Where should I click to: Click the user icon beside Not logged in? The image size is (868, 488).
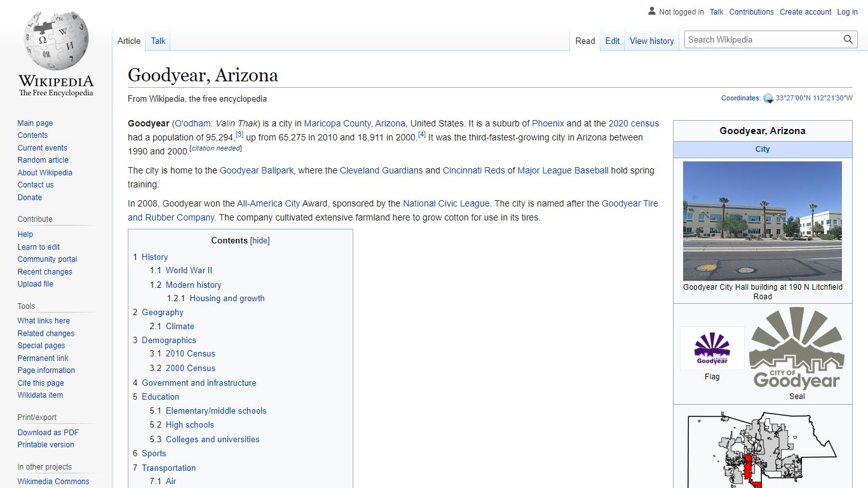pyautogui.click(x=651, y=11)
